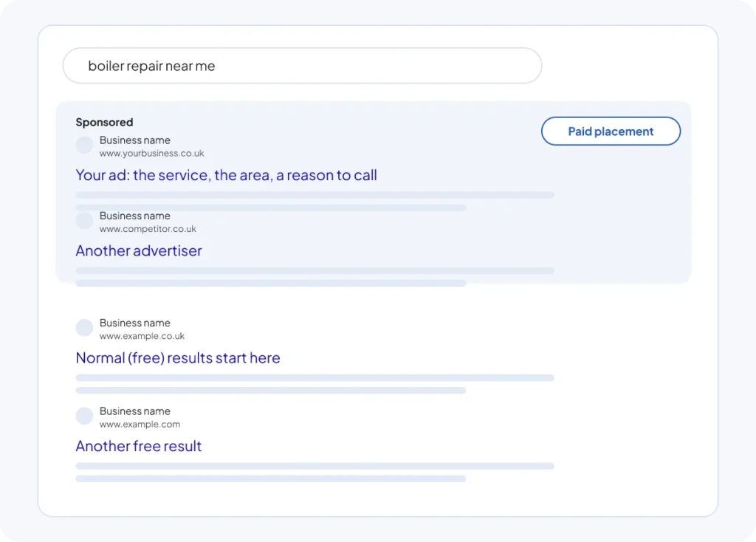Open the Another advertiser headline link

coord(139,251)
